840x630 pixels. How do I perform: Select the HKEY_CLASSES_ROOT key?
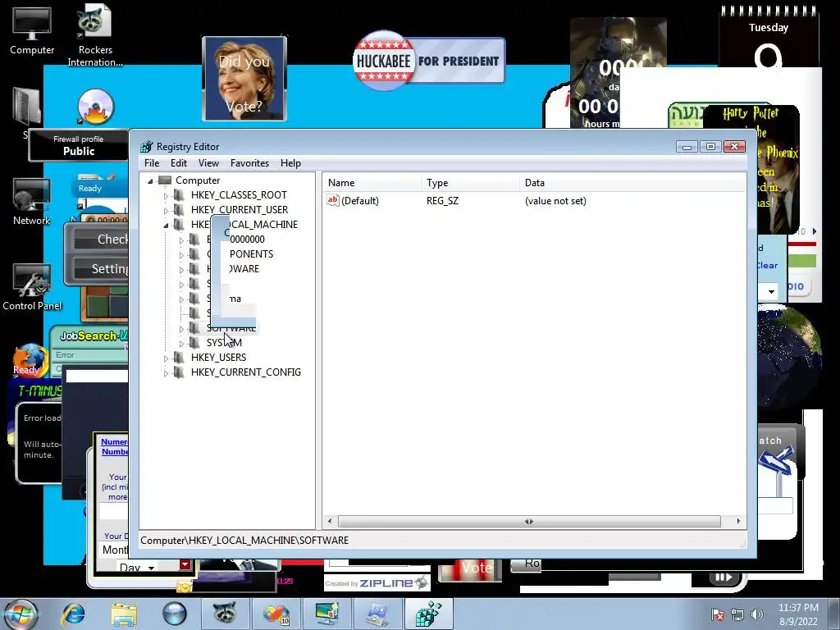click(239, 195)
